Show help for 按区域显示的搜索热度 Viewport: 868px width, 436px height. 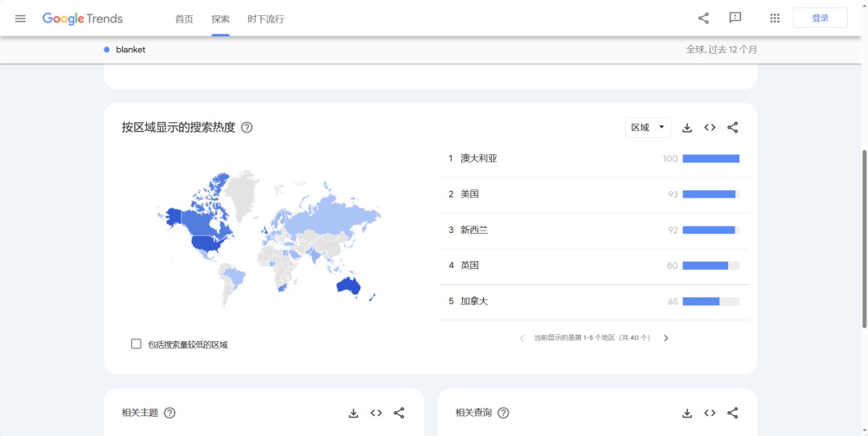click(247, 128)
